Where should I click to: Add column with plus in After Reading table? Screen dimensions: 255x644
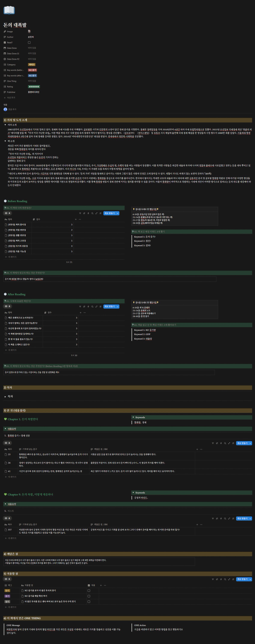point(80,312)
